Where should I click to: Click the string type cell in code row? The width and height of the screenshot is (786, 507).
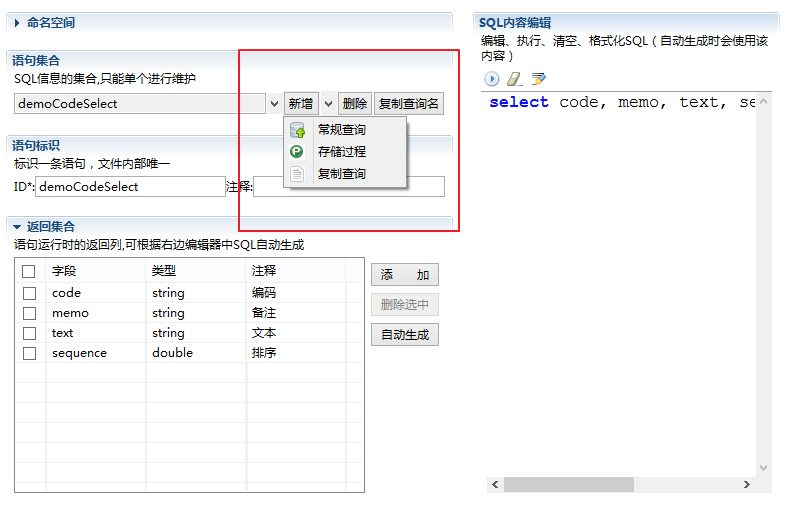(168, 293)
